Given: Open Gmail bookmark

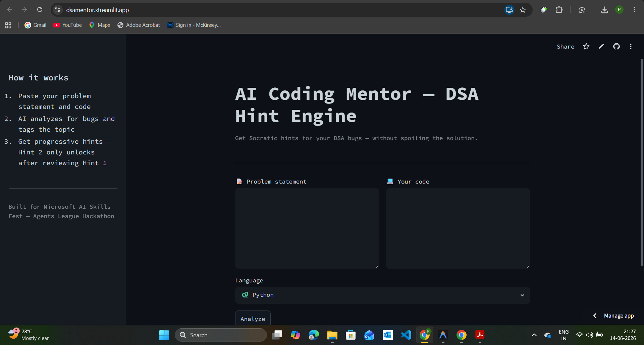Looking at the screenshot, I should tap(36, 25).
